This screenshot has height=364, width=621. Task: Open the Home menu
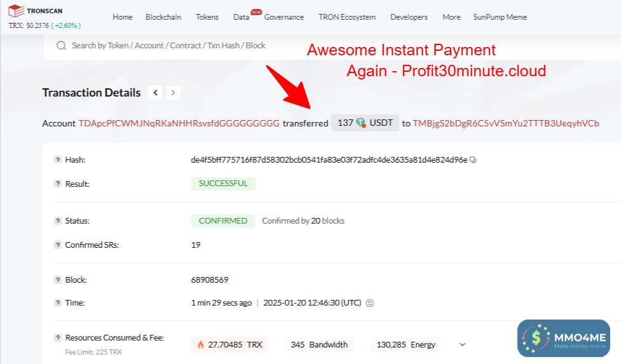(123, 17)
